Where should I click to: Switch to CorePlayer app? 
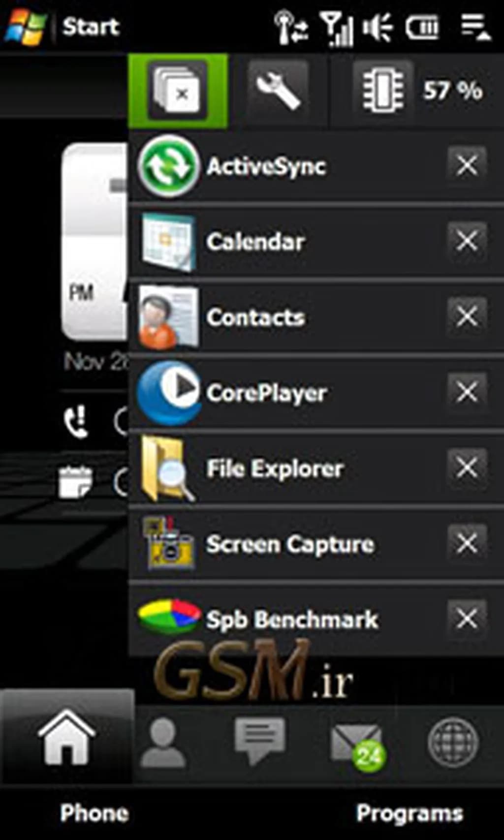pos(266,393)
